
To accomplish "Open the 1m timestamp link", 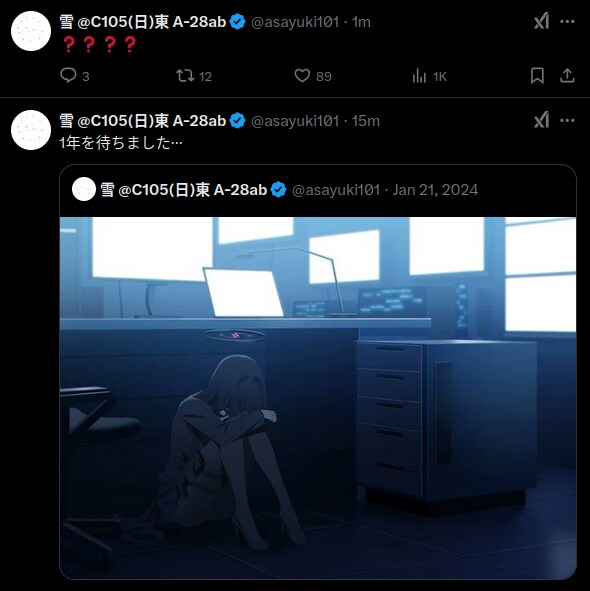I will point(361,22).
